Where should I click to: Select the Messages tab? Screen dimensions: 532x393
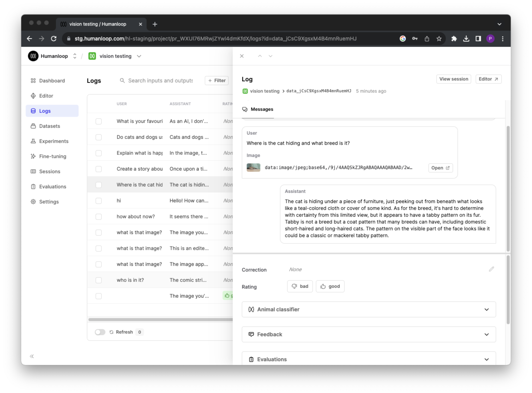pyautogui.click(x=258, y=110)
